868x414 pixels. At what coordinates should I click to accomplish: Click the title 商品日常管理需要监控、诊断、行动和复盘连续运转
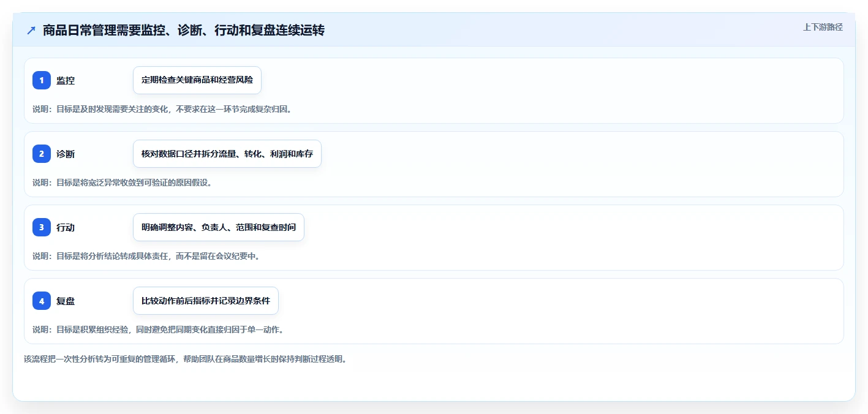pos(184,31)
